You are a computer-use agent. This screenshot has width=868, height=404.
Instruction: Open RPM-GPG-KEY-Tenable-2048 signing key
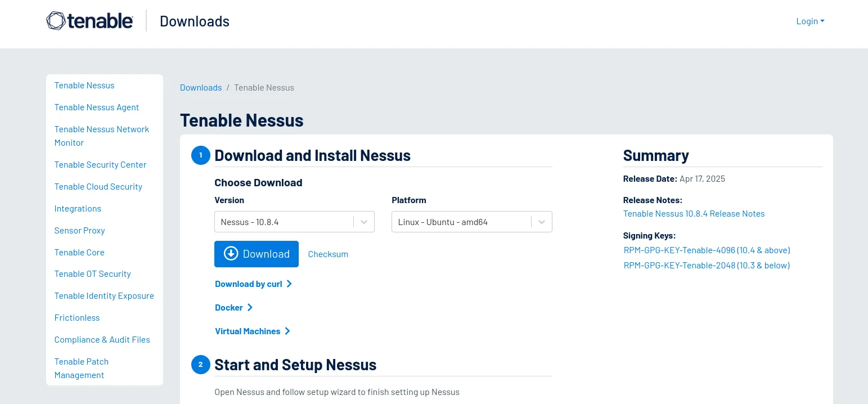point(707,266)
